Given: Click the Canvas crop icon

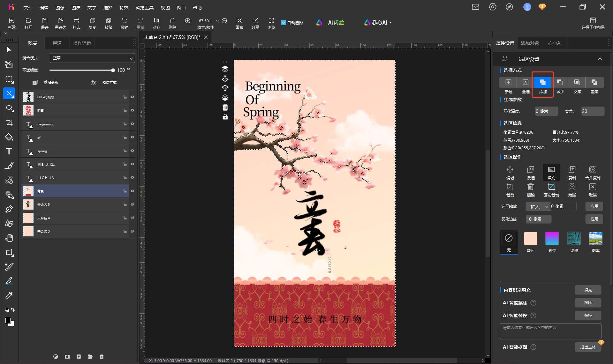Looking at the screenshot, I should pos(551,190).
